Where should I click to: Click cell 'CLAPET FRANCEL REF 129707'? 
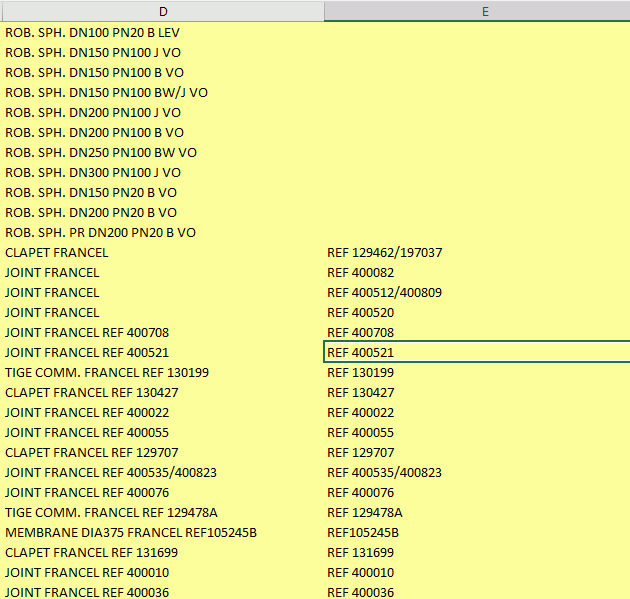pos(163,453)
